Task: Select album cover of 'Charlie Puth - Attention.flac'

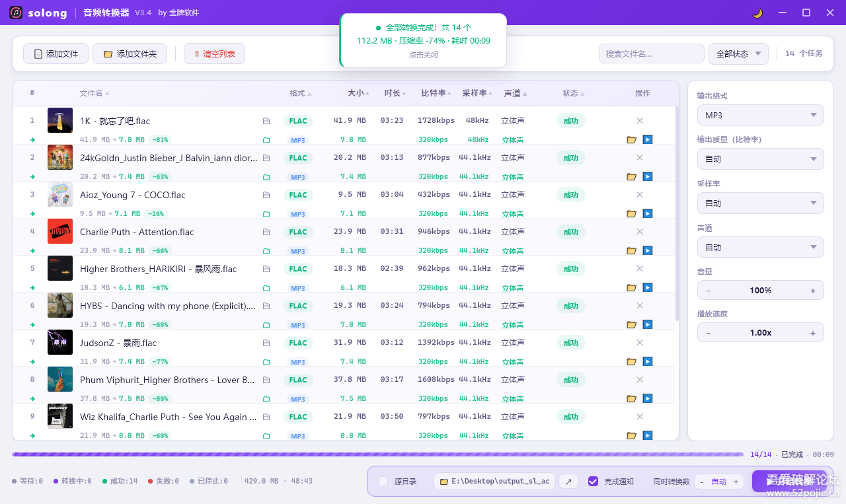Action: (60, 231)
